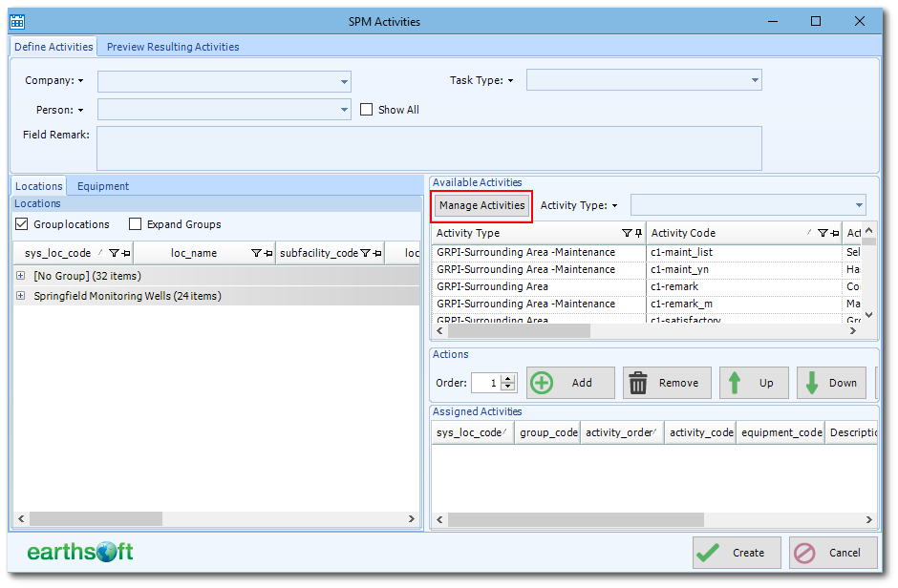The height and width of the screenshot is (588, 898).
Task: Open the Activity Type combo box
Action: coord(858,204)
